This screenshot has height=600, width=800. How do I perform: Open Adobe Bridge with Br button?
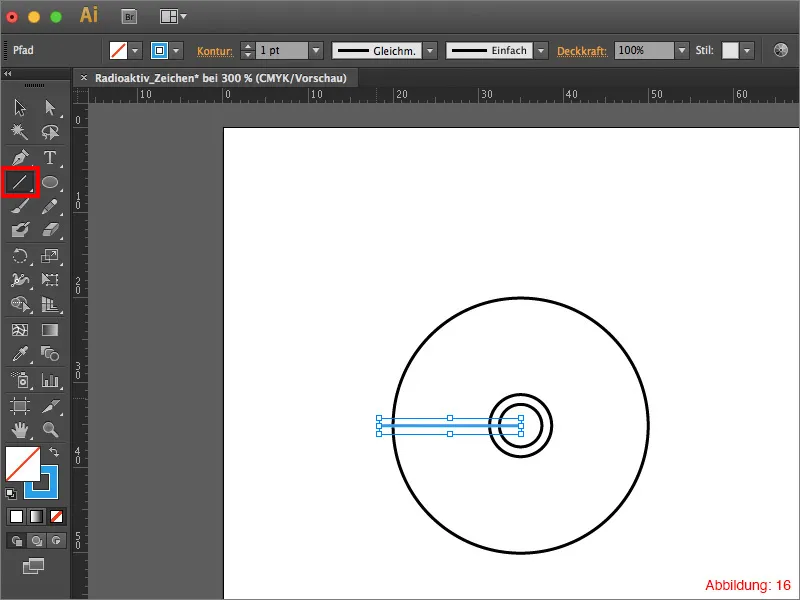[130, 17]
